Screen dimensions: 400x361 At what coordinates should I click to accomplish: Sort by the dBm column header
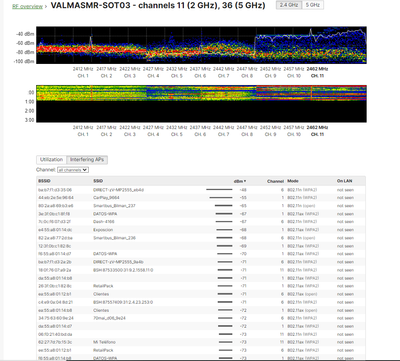240,181
